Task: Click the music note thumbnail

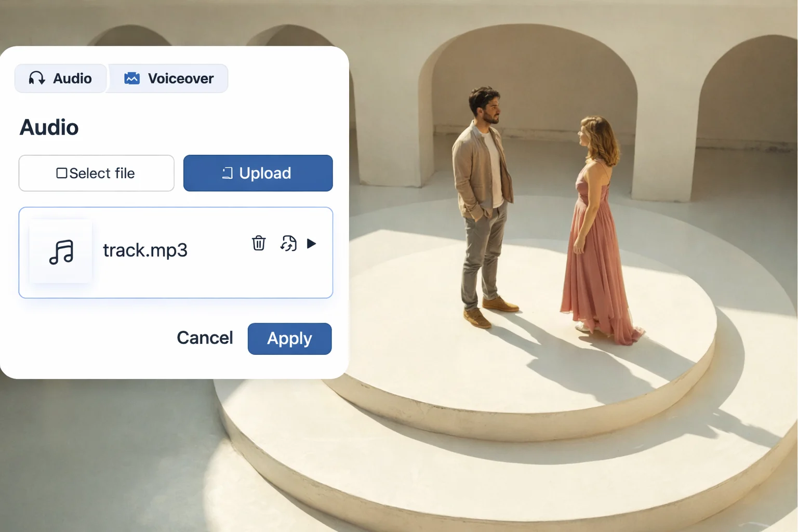Action: 61,252
